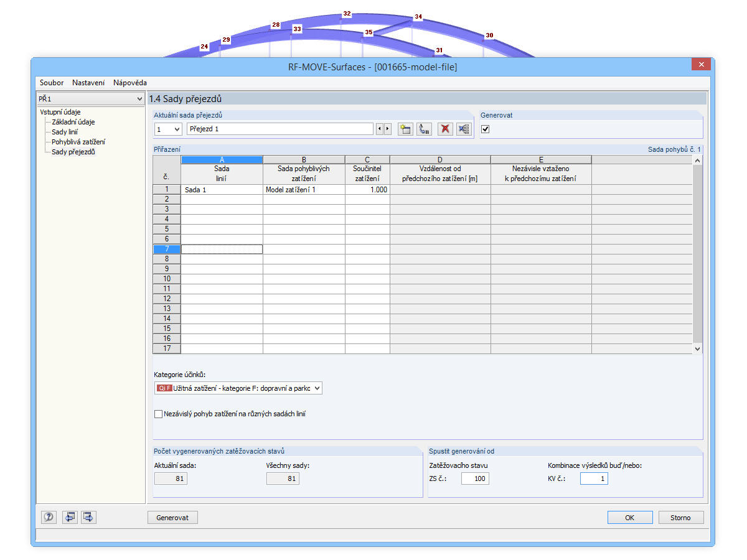Image resolution: width=747 pixels, height=560 pixels.
Task: Select row header 1
Action: click(167, 190)
